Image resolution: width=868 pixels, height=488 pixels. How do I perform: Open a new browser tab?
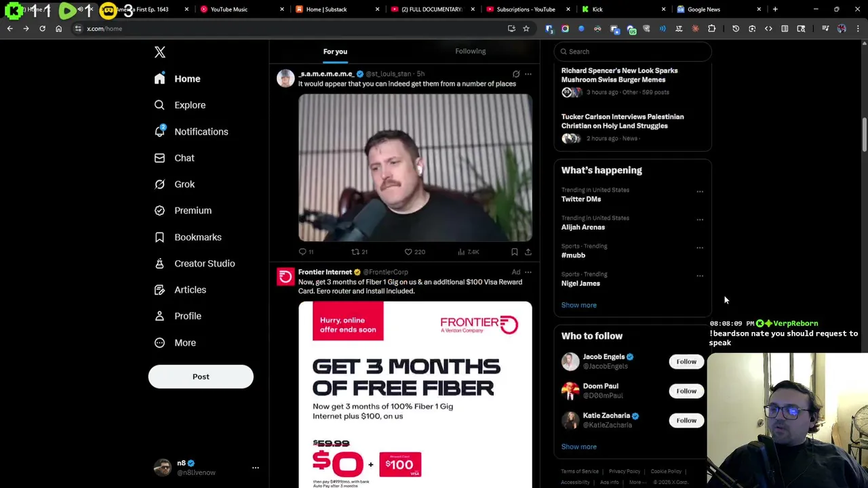[775, 9]
